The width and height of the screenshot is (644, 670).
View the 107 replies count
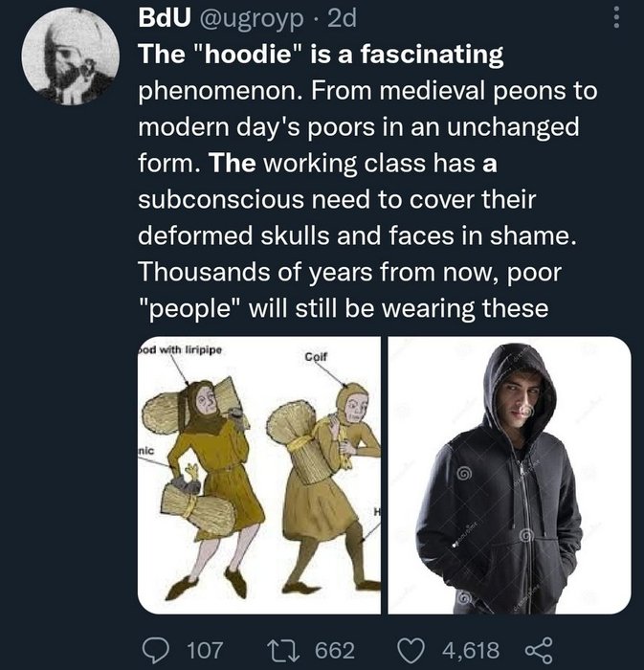[x=205, y=650]
